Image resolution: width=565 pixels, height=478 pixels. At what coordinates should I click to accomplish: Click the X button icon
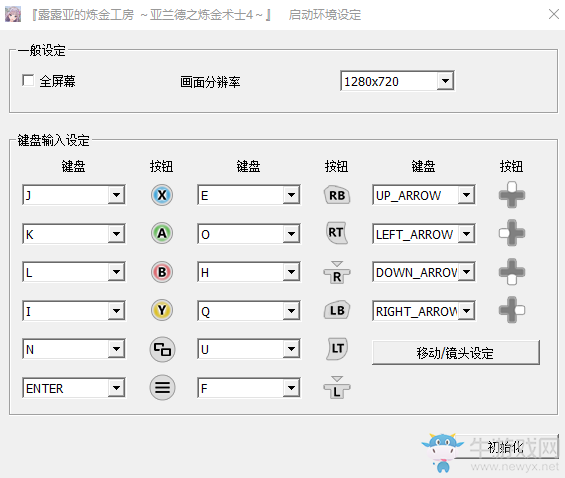click(162, 195)
